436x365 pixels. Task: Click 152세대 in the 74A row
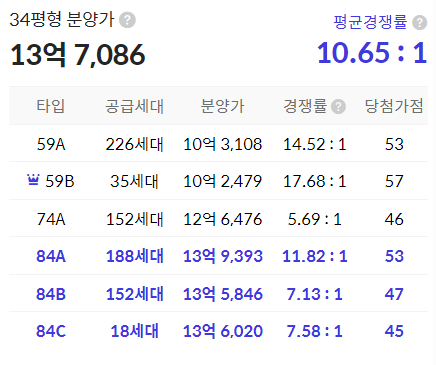[135, 219]
